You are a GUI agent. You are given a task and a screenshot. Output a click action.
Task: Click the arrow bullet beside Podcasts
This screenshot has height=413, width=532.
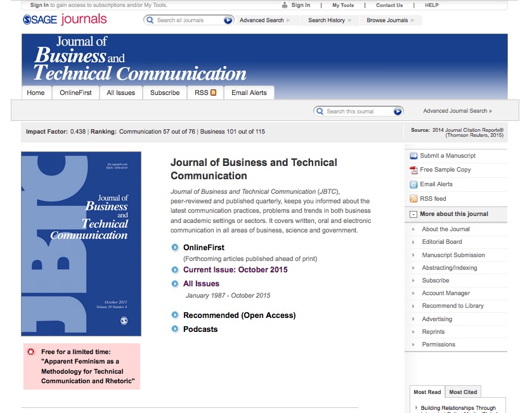[175, 329]
